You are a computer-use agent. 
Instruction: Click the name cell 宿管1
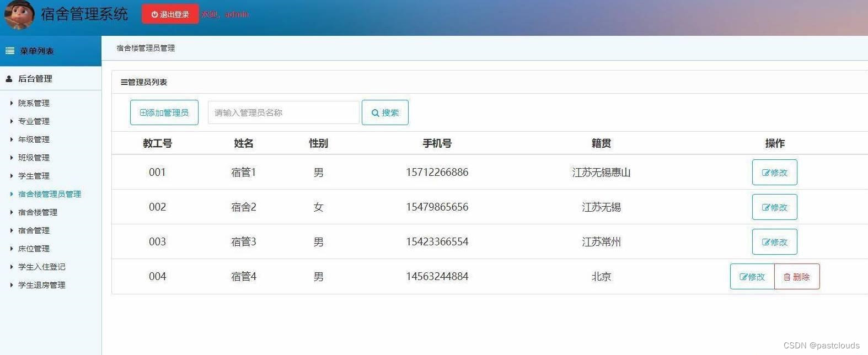tap(243, 173)
